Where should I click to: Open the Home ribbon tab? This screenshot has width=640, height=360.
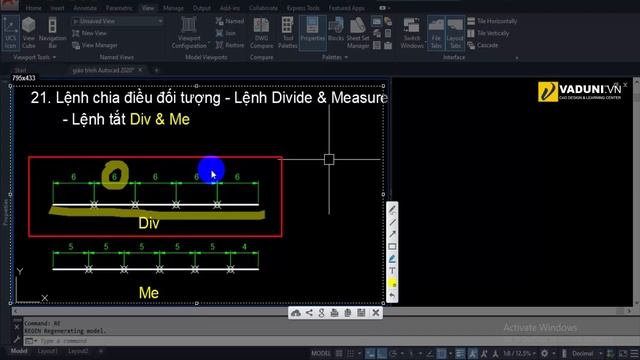[x=33, y=8]
